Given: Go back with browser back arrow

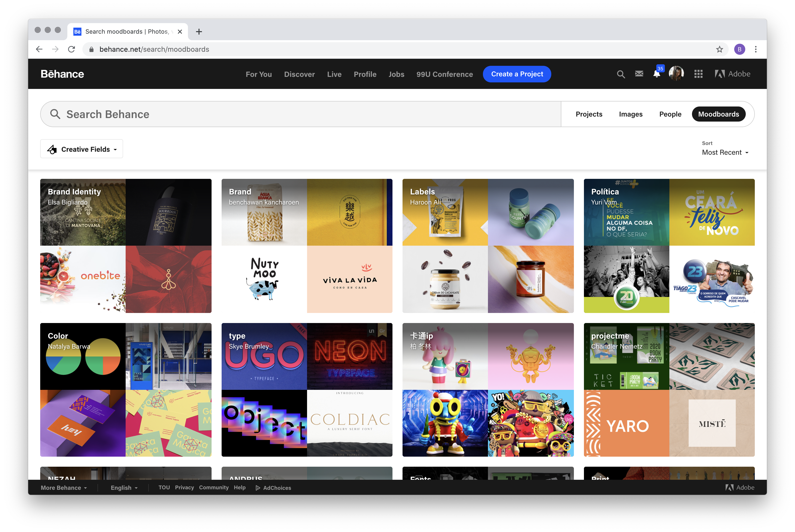Looking at the screenshot, I should (x=39, y=49).
